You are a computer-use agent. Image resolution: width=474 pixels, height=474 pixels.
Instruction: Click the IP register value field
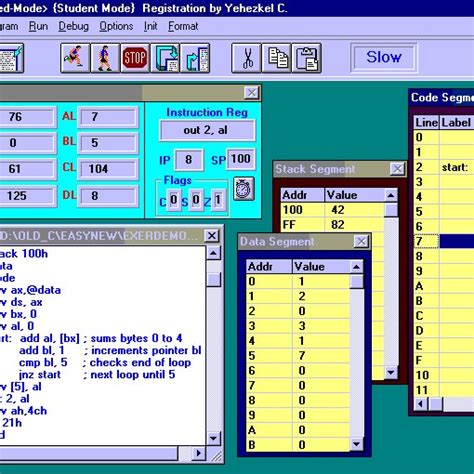point(189,160)
